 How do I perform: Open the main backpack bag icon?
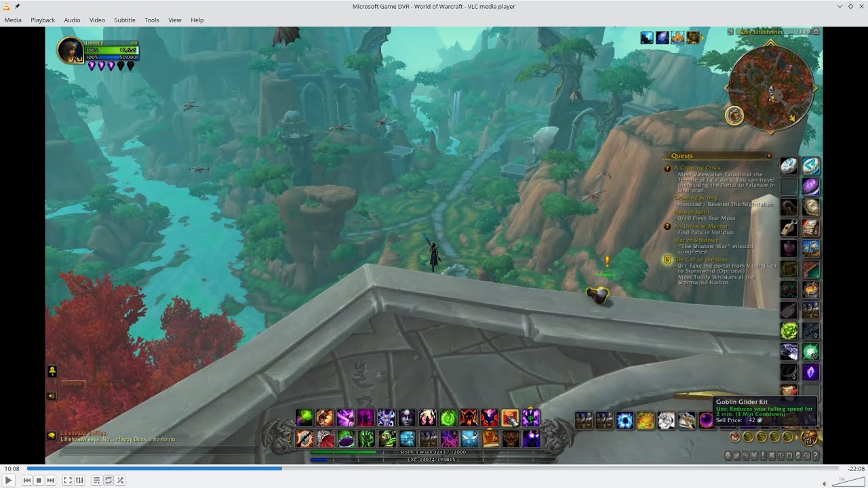[x=810, y=438]
